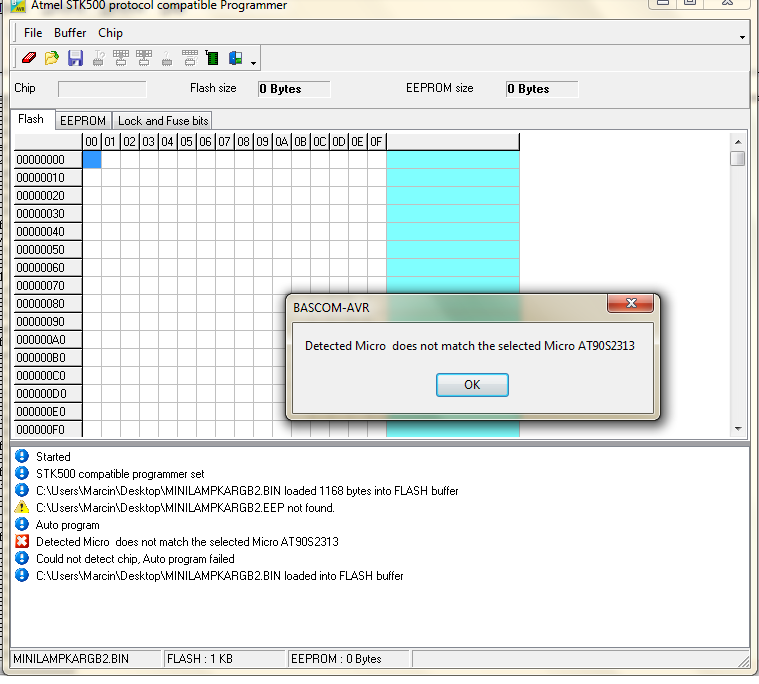This screenshot has width=759, height=684.
Task: Select address row 000000F0
Action: 48,430
